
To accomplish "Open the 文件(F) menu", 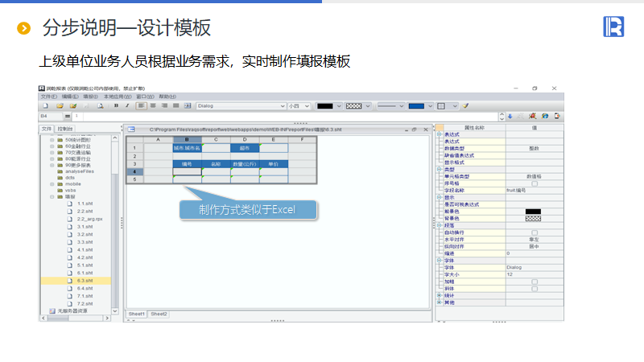I will click(x=49, y=97).
